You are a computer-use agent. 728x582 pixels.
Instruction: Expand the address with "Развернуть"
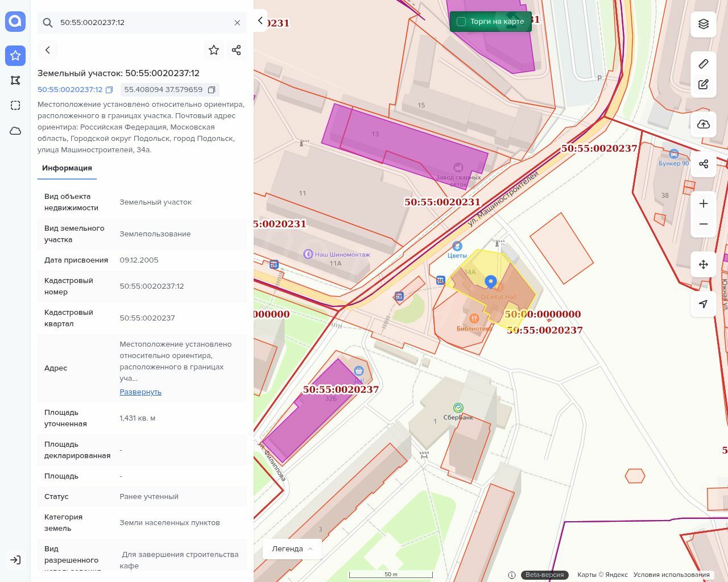point(140,392)
